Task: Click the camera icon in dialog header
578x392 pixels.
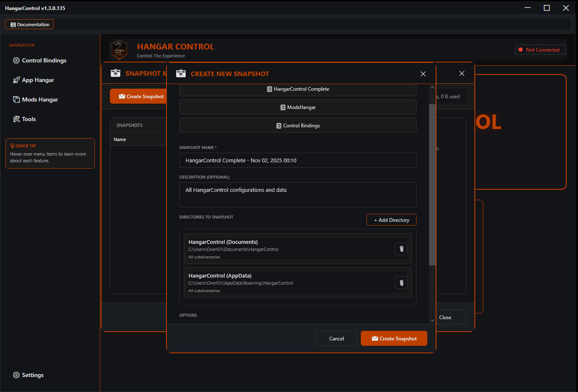Action: pyautogui.click(x=181, y=73)
